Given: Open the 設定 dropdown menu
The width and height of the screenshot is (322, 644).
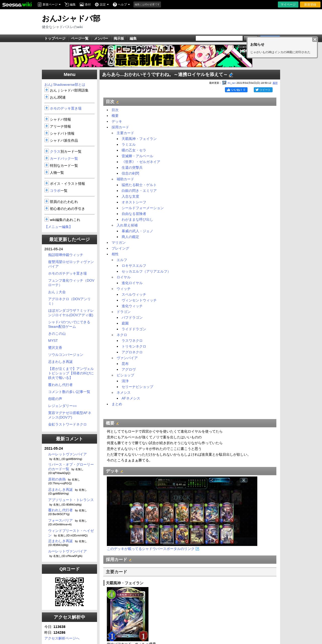Looking at the screenshot, I should (x=102, y=5).
